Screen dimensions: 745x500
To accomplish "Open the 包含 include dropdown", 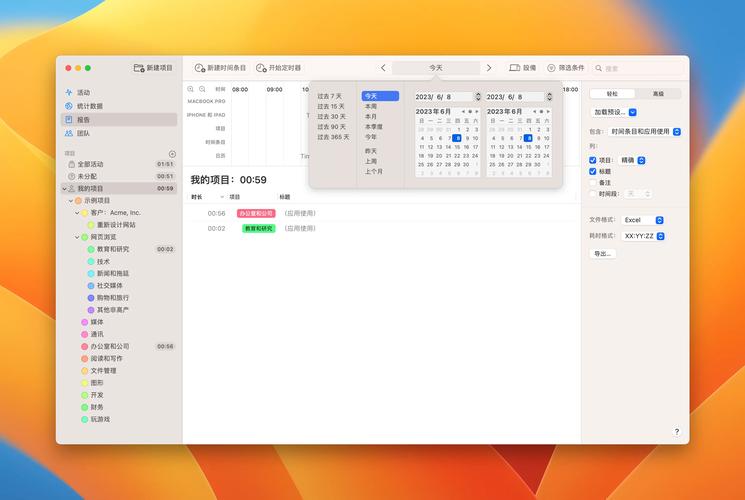I will tap(644, 132).
